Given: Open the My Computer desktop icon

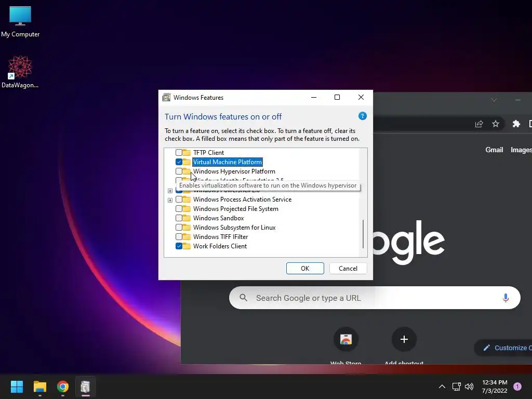Looking at the screenshot, I should point(20,21).
